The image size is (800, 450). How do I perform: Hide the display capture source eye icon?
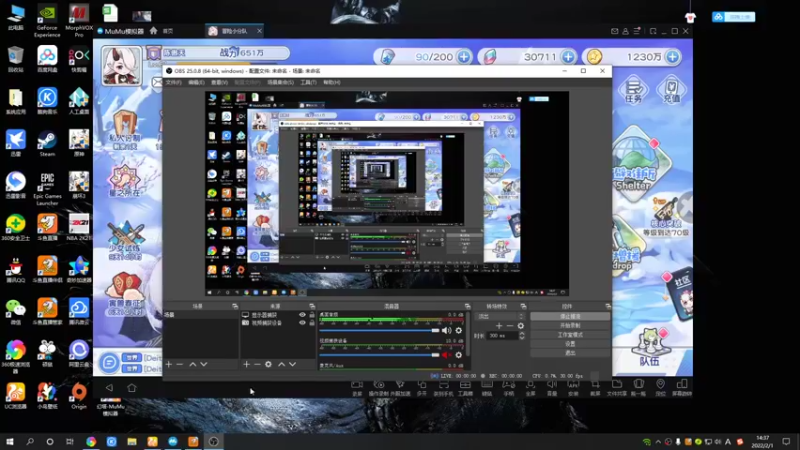pos(302,315)
